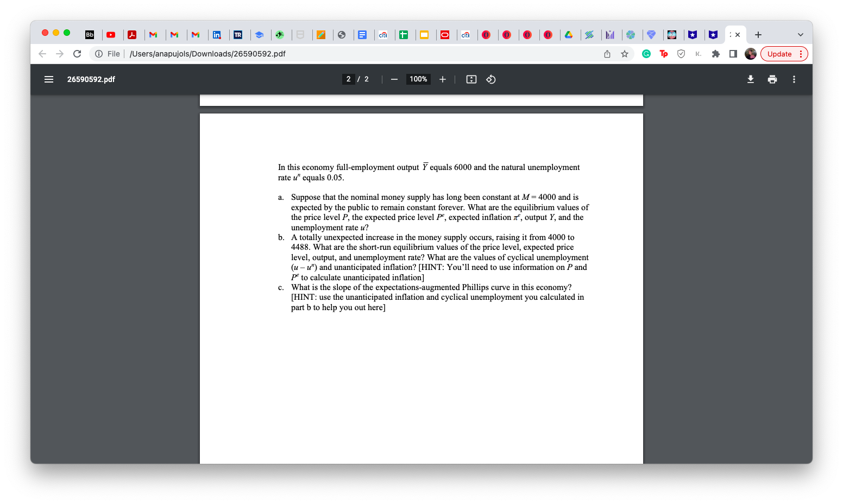Select the YouTube pinned tab
The image size is (843, 504).
pos(112,35)
